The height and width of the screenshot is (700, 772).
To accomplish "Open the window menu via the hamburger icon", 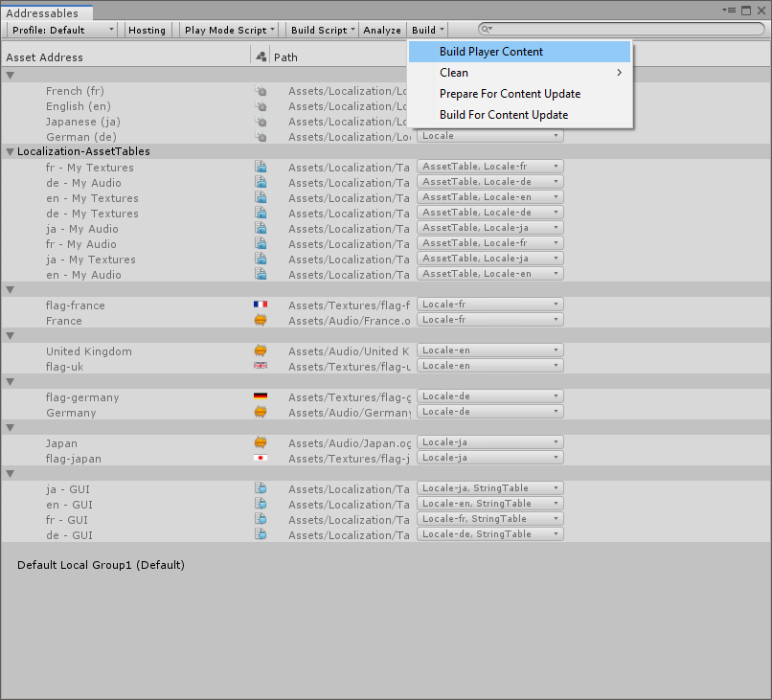I will coord(730,9).
